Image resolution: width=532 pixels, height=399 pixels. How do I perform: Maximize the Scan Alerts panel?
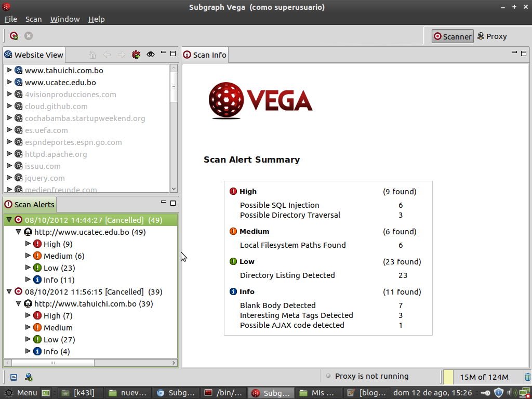tap(173, 203)
